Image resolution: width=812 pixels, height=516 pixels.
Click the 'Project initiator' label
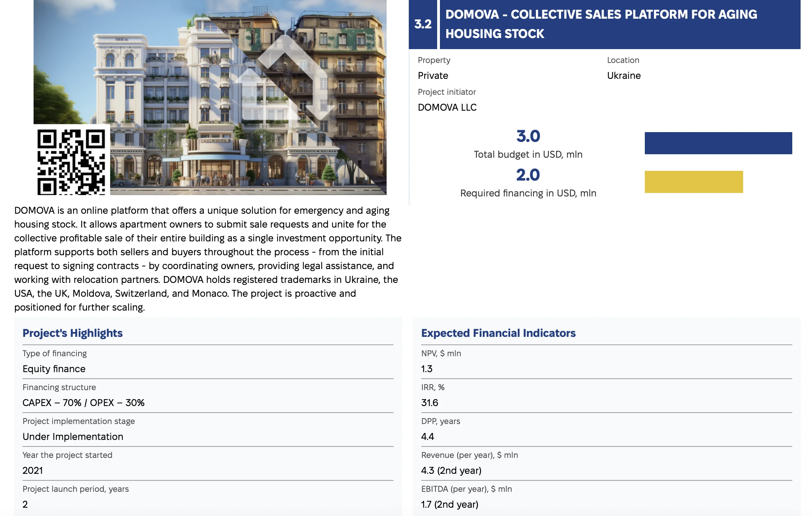446,92
